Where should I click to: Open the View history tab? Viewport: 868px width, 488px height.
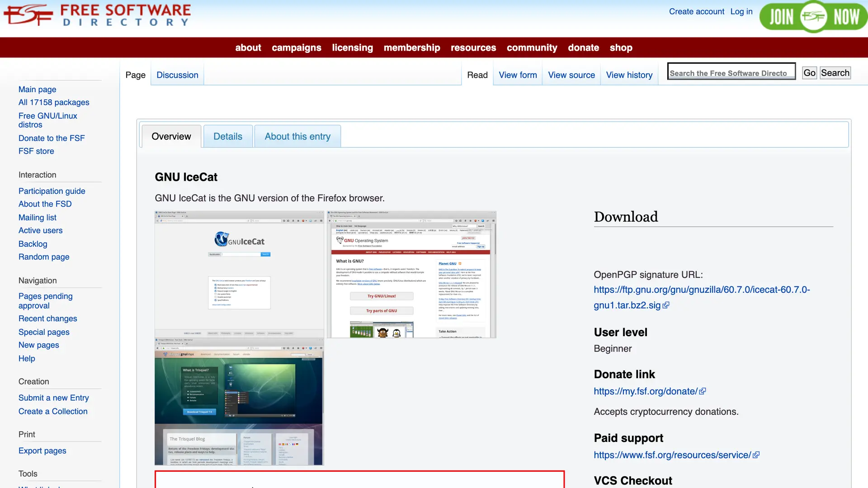tap(629, 75)
